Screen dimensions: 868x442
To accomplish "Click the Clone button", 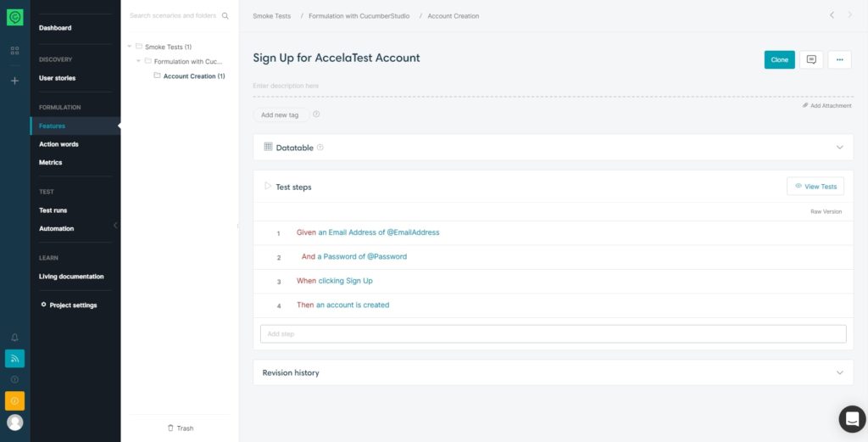I will tap(780, 60).
